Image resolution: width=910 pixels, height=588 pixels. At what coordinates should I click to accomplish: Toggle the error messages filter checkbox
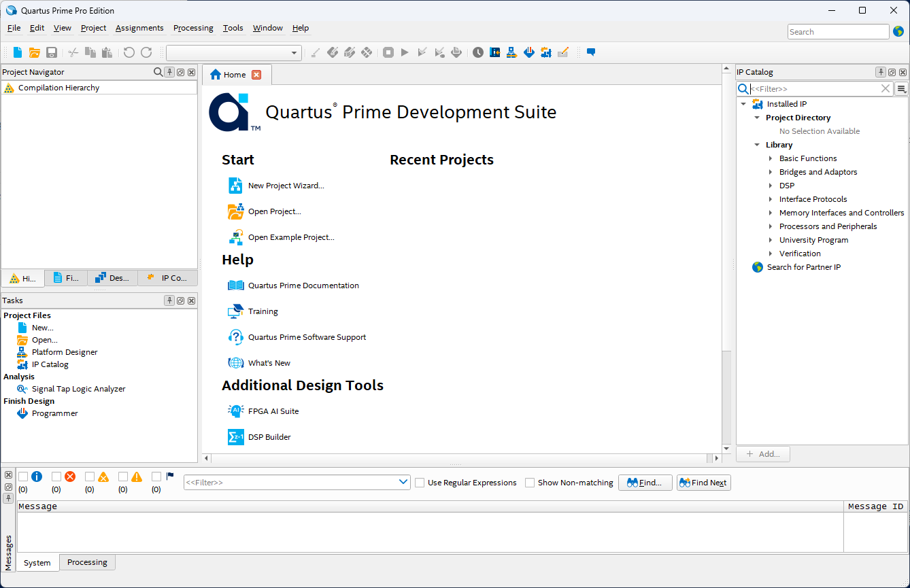56,477
